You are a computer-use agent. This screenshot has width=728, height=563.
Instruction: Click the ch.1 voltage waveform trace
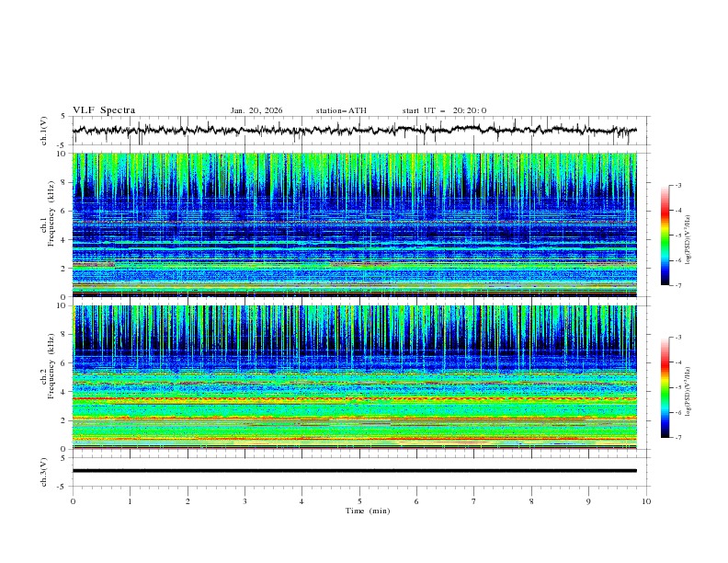[355, 130]
